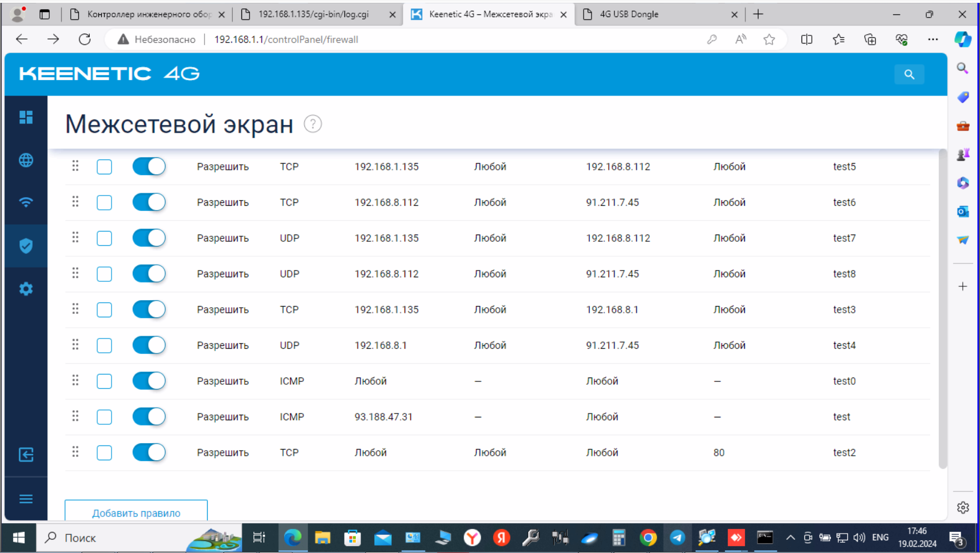Open the Internet globe icon in sidebar
Viewport: 980px width, 553px height.
coord(26,160)
